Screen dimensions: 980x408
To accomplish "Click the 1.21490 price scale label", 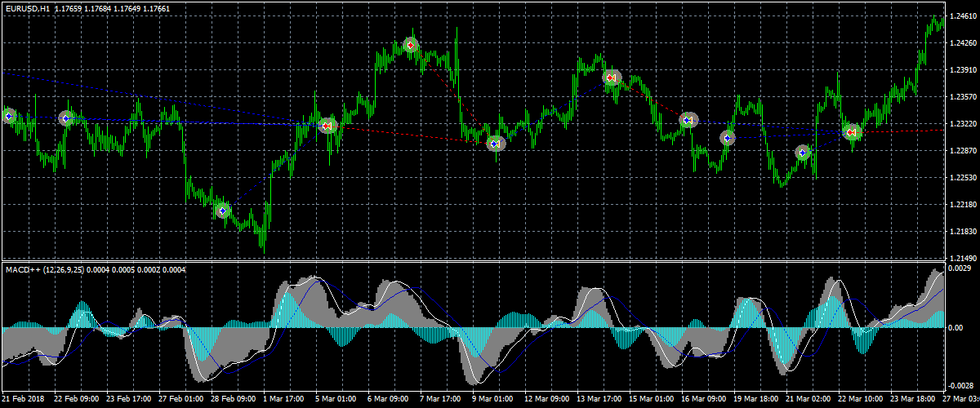I will coord(963,258).
